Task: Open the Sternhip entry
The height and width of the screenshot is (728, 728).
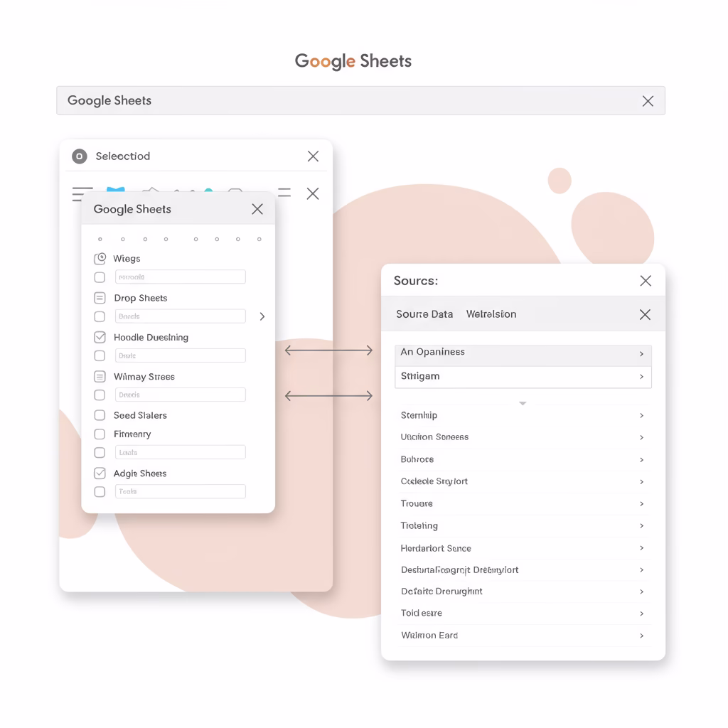Action: [523, 415]
